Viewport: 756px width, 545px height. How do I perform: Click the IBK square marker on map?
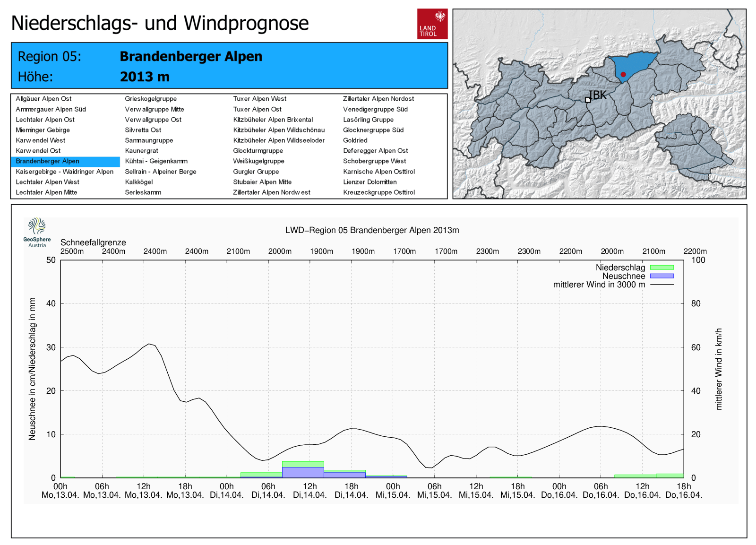coord(588,100)
